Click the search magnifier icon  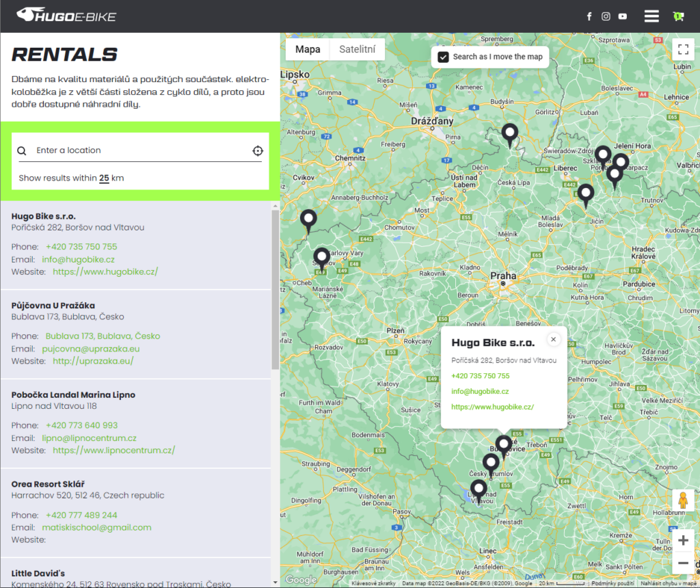coord(21,150)
